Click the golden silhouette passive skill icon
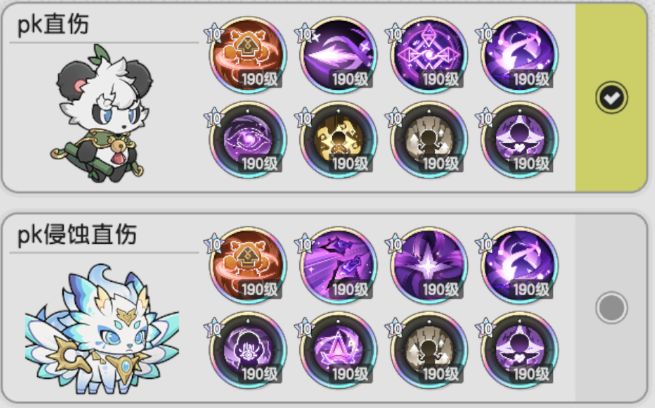The image size is (655, 408). click(338, 139)
